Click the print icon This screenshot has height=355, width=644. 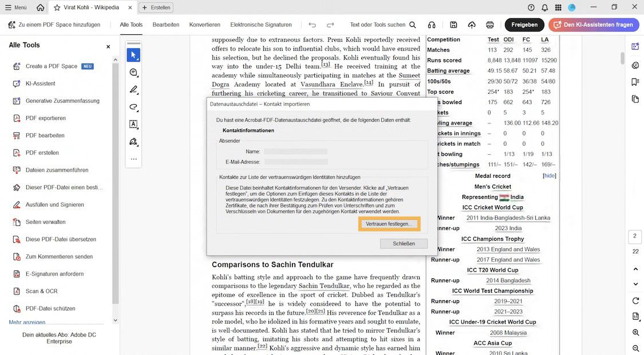tap(489, 25)
